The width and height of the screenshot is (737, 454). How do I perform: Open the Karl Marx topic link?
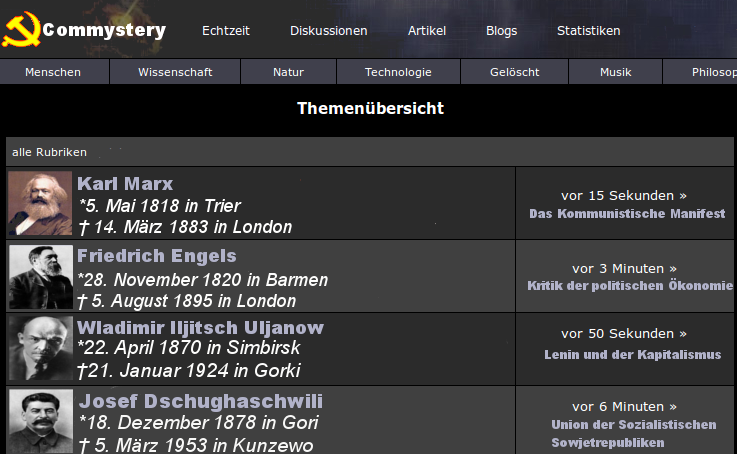[x=125, y=184]
